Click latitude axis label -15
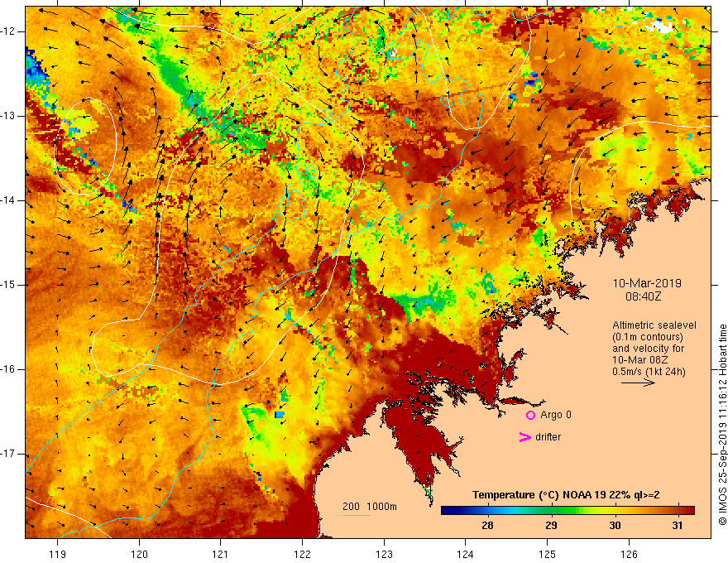 (8, 285)
